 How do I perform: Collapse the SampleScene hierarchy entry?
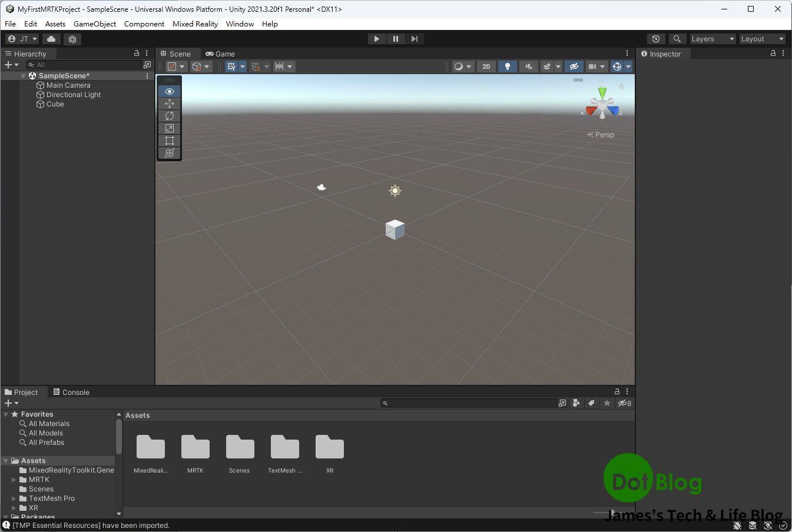[23, 75]
